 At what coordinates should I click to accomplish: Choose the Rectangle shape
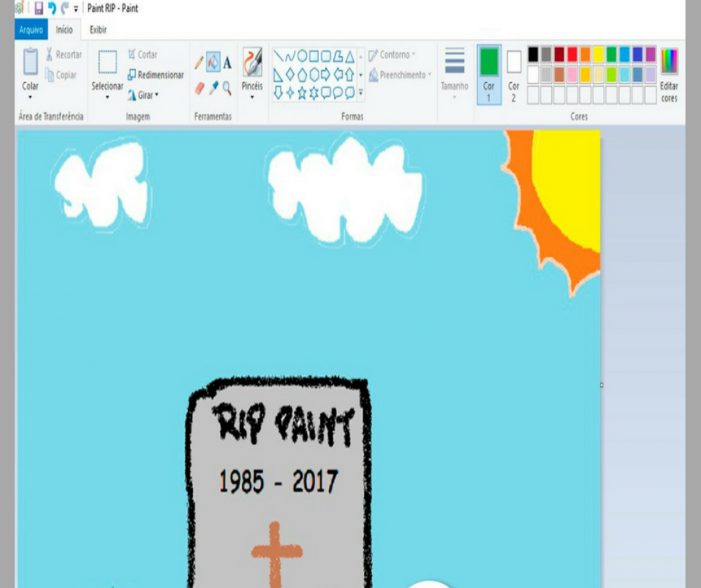(x=314, y=56)
